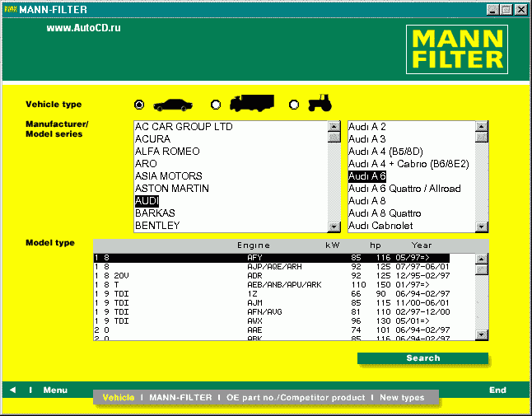Screen dimensions: 532x416
Task: Select the truck vehicle type radio button
Action: (216, 105)
